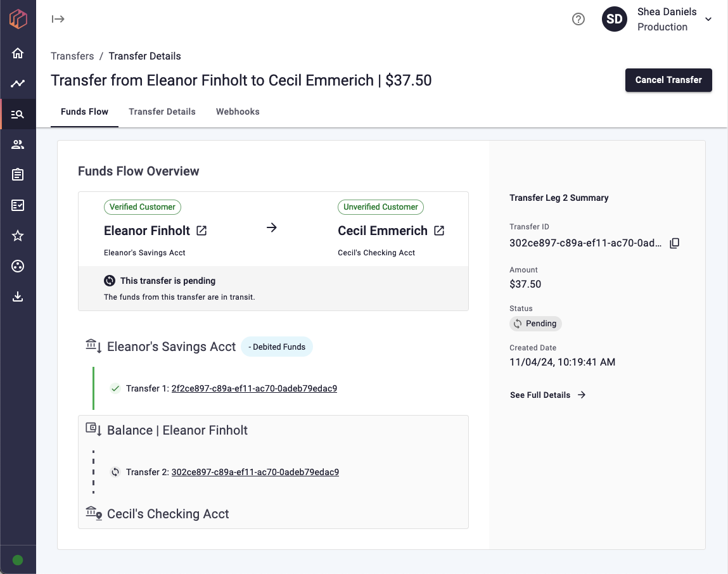Screen dimensions: 728x574
Task: Click the Eleanor Finholt customer name
Action: coord(147,231)
